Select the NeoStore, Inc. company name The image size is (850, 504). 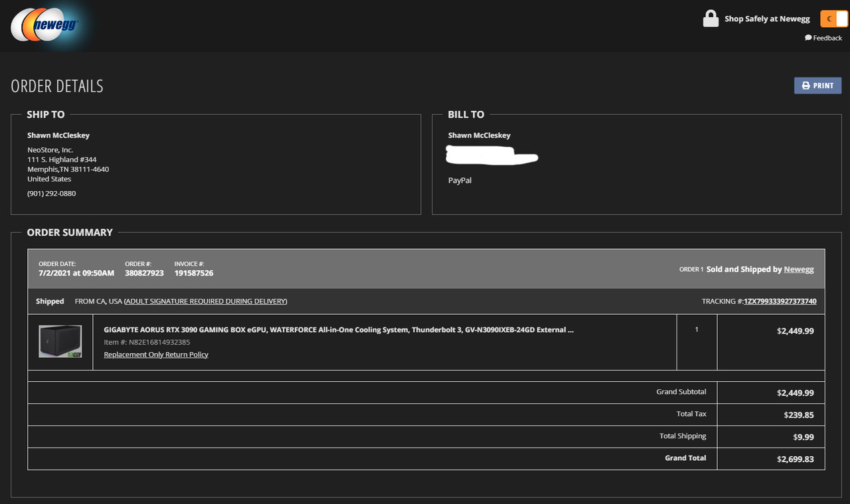(x=50, y=150)
